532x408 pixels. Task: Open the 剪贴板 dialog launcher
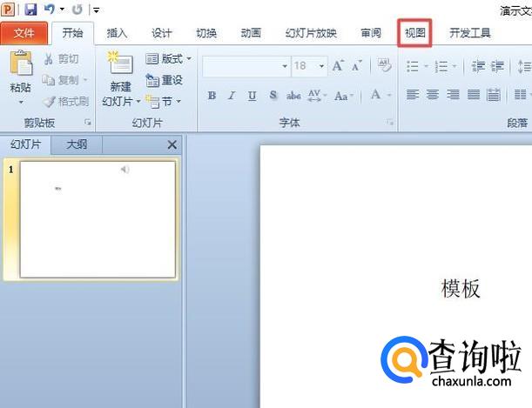88,123
